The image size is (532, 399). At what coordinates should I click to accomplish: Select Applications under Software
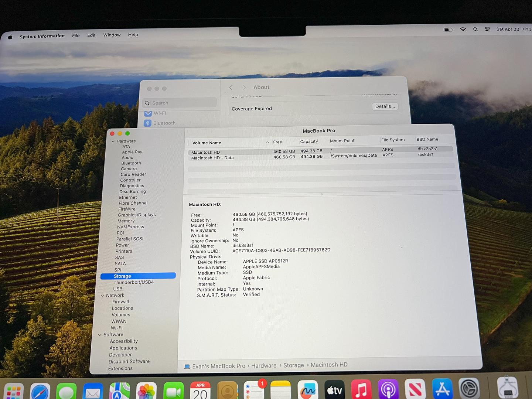[123, 348]
